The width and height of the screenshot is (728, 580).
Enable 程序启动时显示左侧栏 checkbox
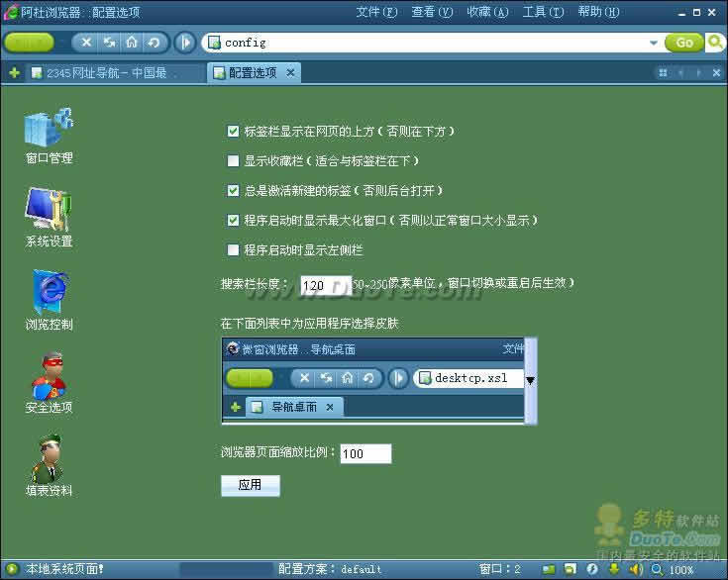(x=233, y=249)
